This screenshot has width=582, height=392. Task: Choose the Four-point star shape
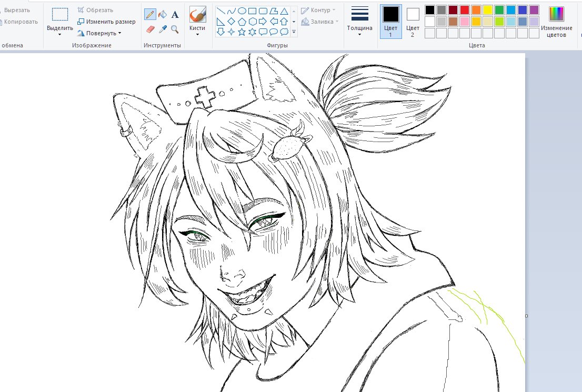231,32
